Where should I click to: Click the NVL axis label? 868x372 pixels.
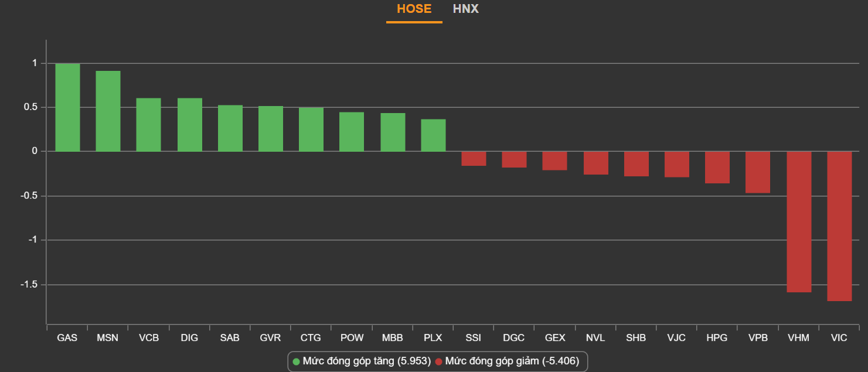[x=595, y=338]
